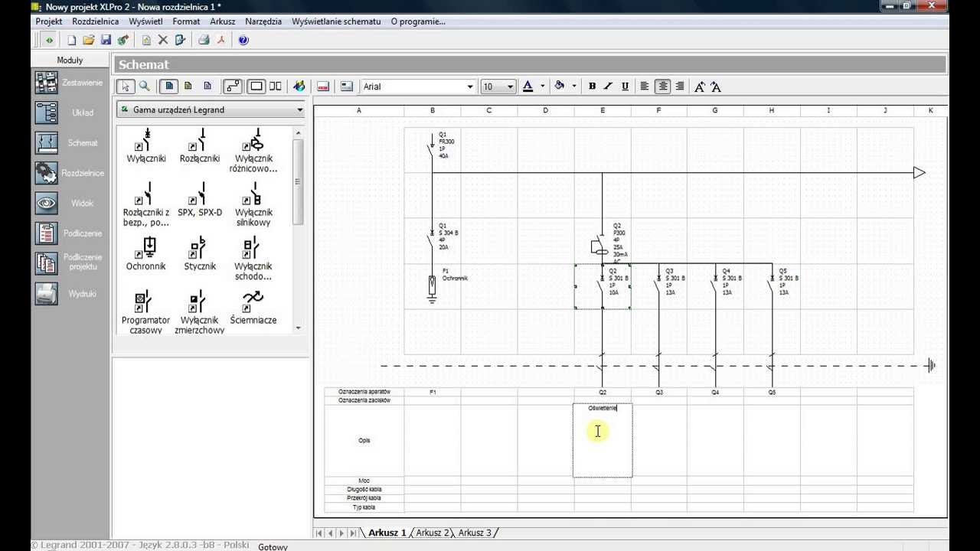Select the pointer arrow tool
This screenshot has width=980, height=551.
pos(127,86)
